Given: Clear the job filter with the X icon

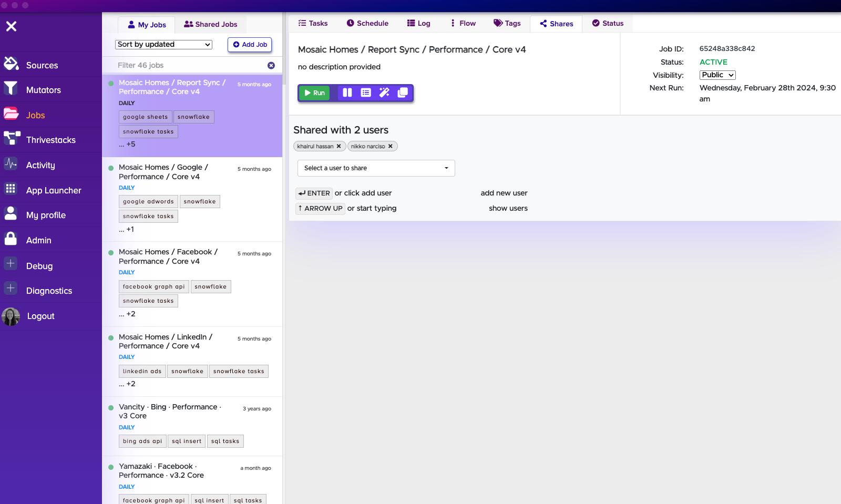Looking at the screenshot, I should tap(271, 66).
